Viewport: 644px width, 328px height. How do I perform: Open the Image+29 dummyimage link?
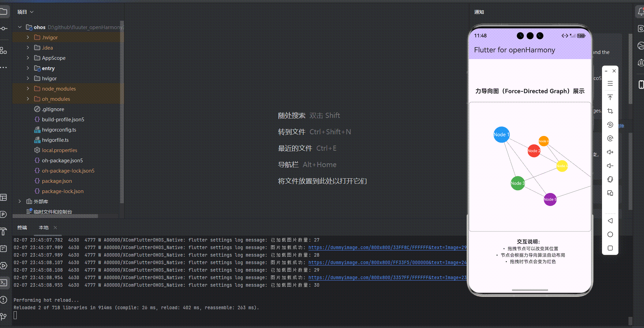point(387,247)
